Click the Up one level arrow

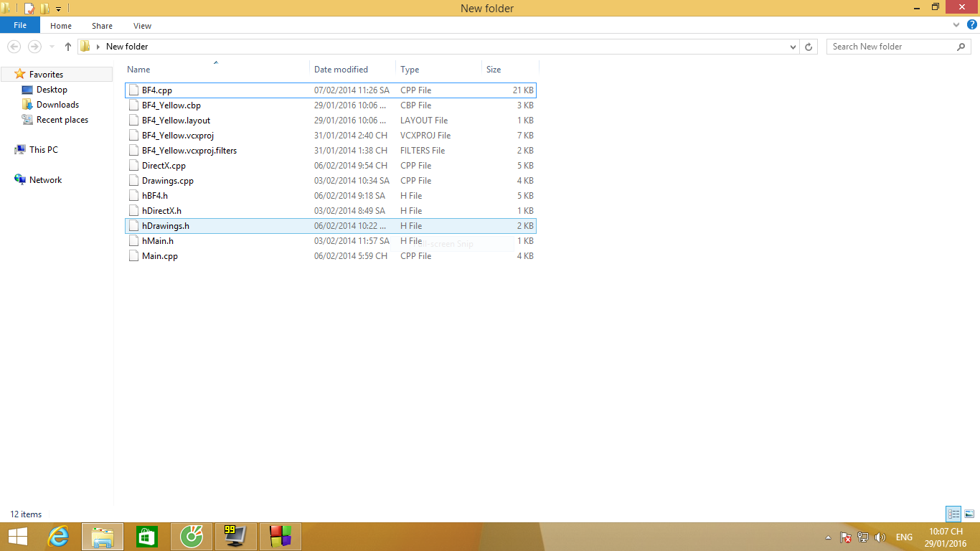[68, 47]
